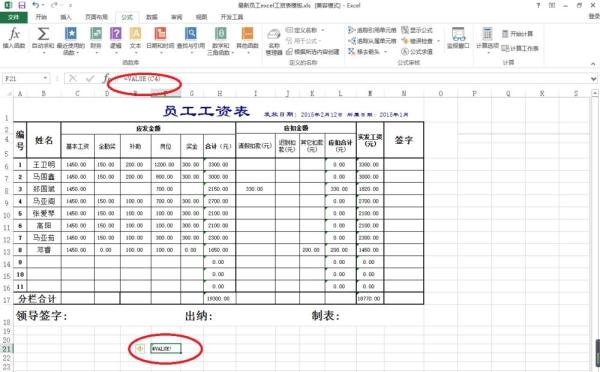The image size is (600, 372).
Task: Open Excel Help question mark
Action: [538, 5]
